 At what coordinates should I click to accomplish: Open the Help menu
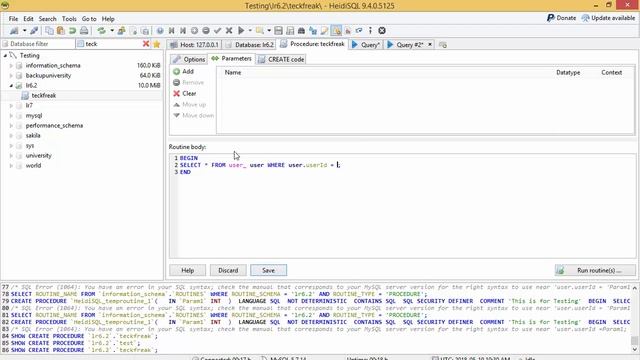[108, 19]
